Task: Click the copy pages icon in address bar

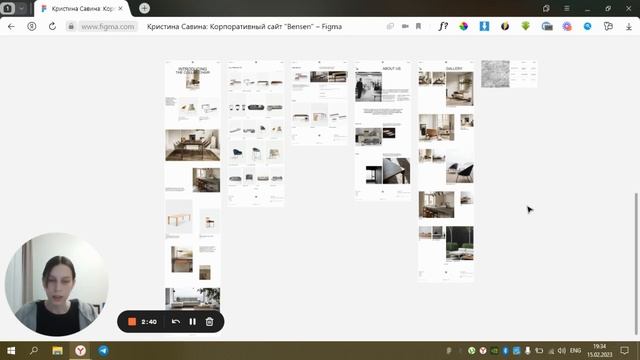Action: (390, 27)
